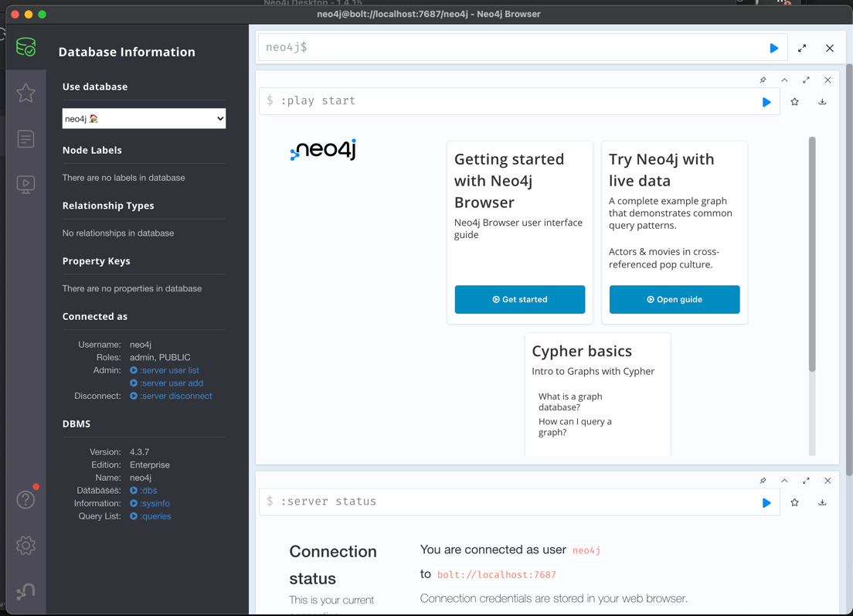Image resolution: width=853 pixels, height=616 pixels.
Task: Open the Use database dropdown showing neo4j
Action: [x=144, y=118]
